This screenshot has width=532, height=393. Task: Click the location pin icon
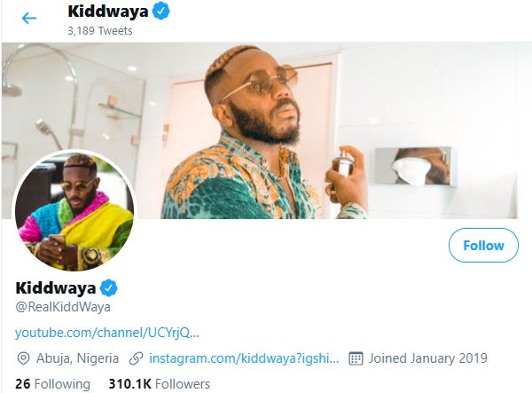[23, 358]
